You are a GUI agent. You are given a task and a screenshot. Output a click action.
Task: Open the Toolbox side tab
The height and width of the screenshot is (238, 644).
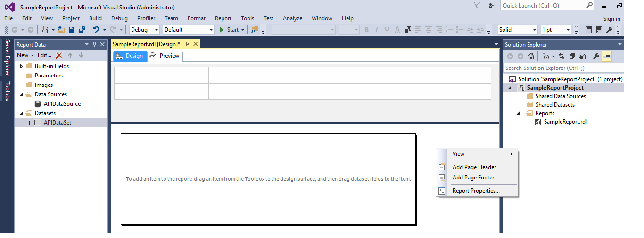click(7, 91)
